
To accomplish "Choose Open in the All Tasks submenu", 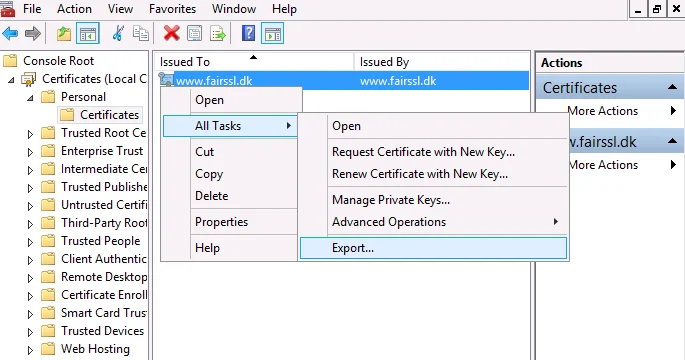I will (433, 126).
